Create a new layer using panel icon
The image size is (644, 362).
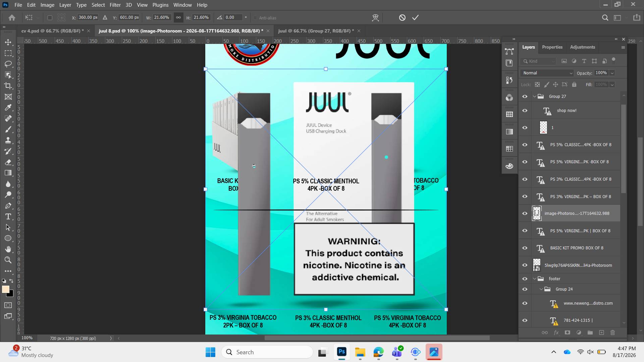pyautogui.click(x=601, y=333)
